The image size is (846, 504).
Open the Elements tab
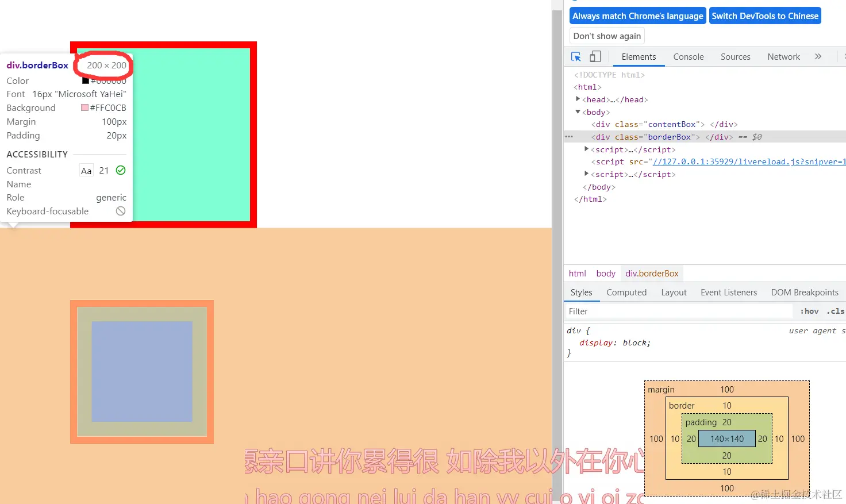pyautogui.click(x=639, y=57)
